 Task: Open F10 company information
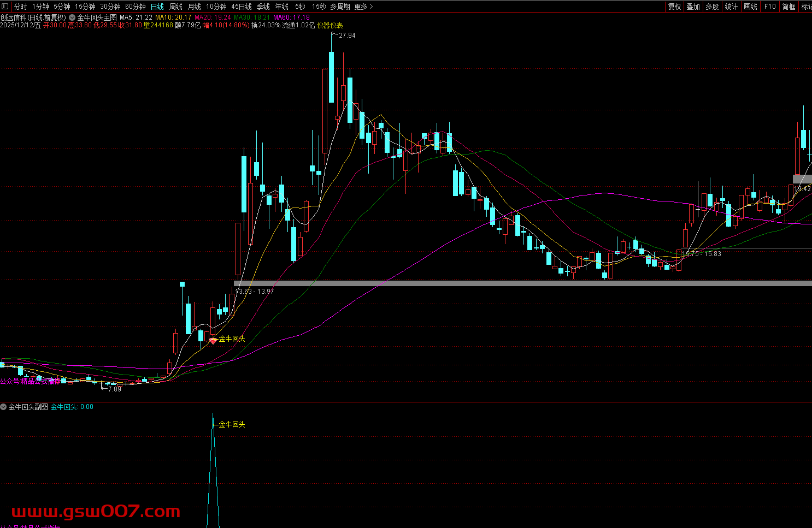pos(770,7)
